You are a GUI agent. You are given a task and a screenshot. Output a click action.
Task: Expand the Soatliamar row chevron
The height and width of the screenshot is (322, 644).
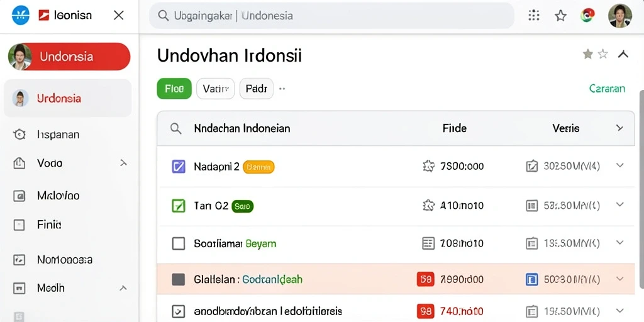[x=619, y=242]
